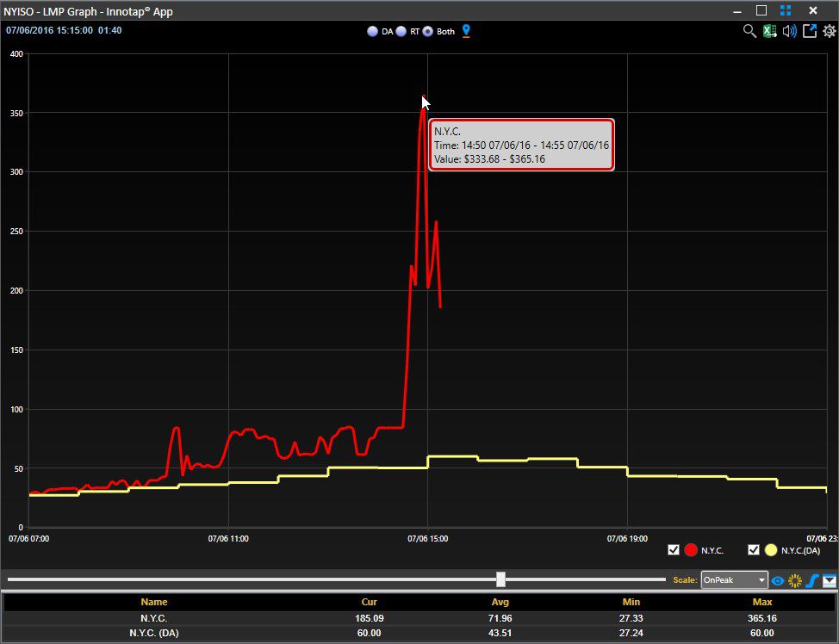839x644 pixels.
Task: Click the 365.16 max value cell
Action: (x=762, y=618)
